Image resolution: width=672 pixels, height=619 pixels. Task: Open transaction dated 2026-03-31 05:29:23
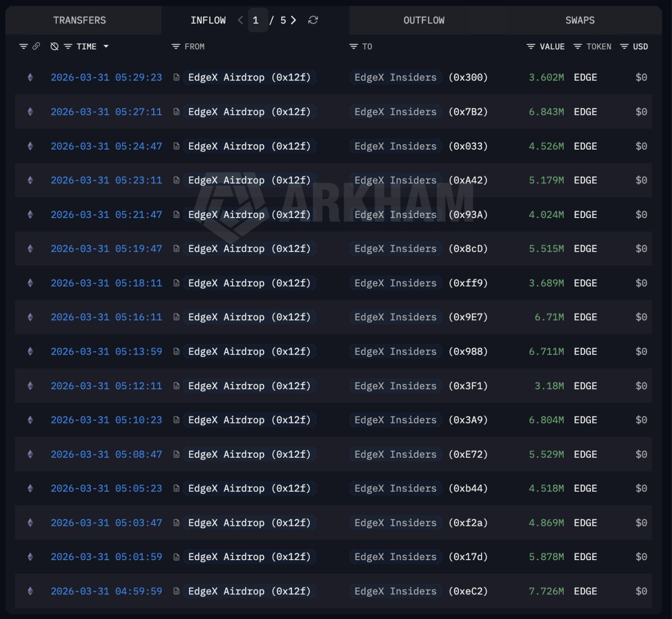pos(106,78)
